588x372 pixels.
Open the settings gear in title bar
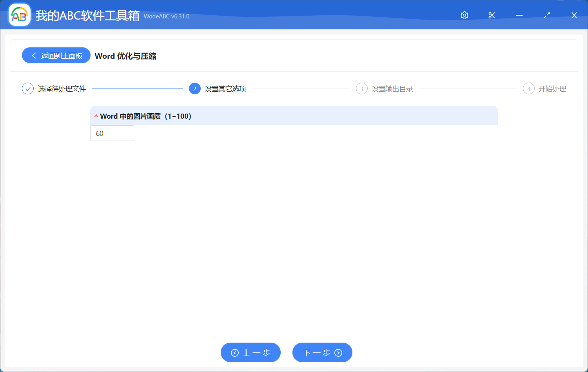pos(464,15)
